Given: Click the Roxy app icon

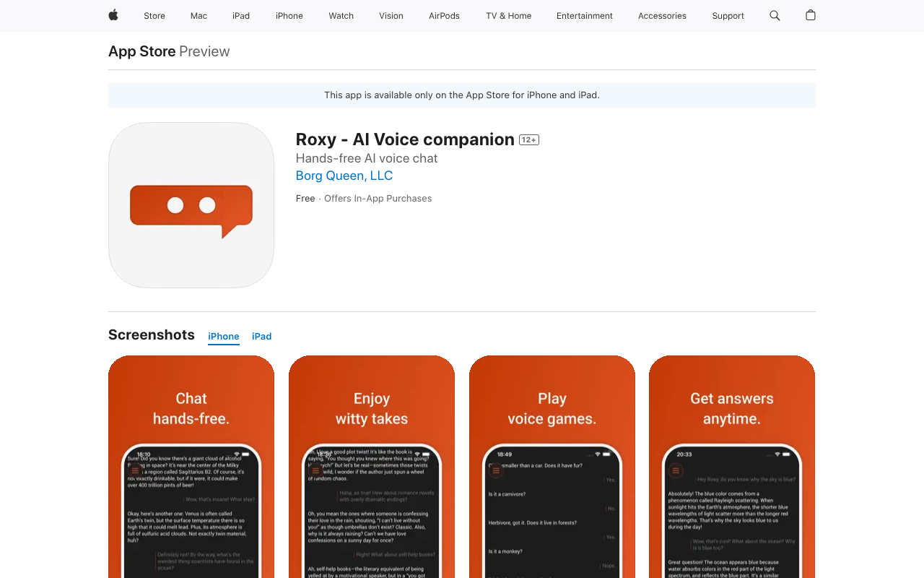Looking at the screenshot, I should click(x=191, y=205).
